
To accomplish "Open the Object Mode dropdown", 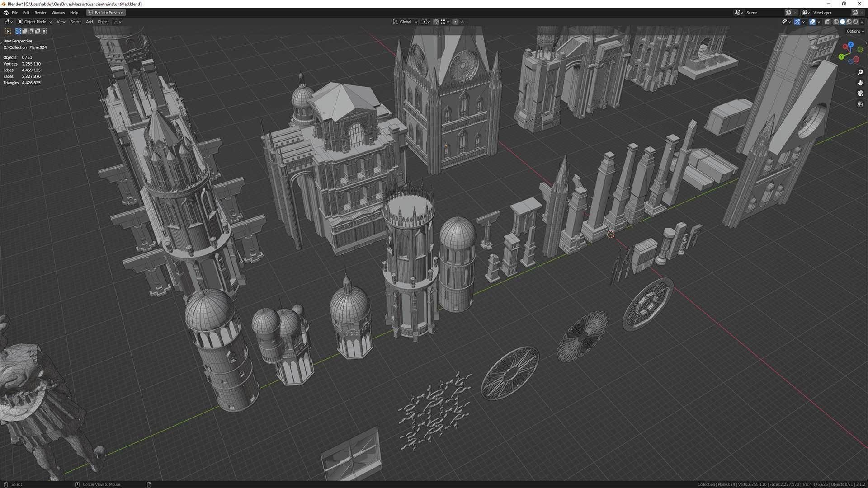I will point(35,22).
